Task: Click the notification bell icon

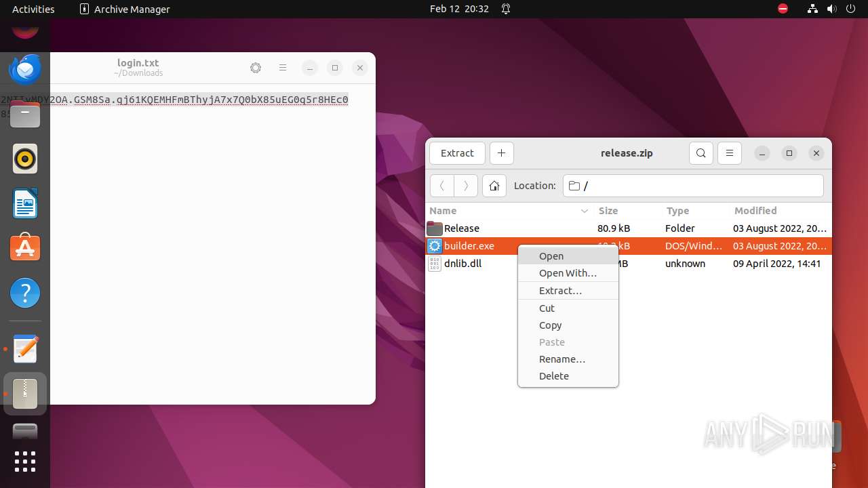Action: 506,9
